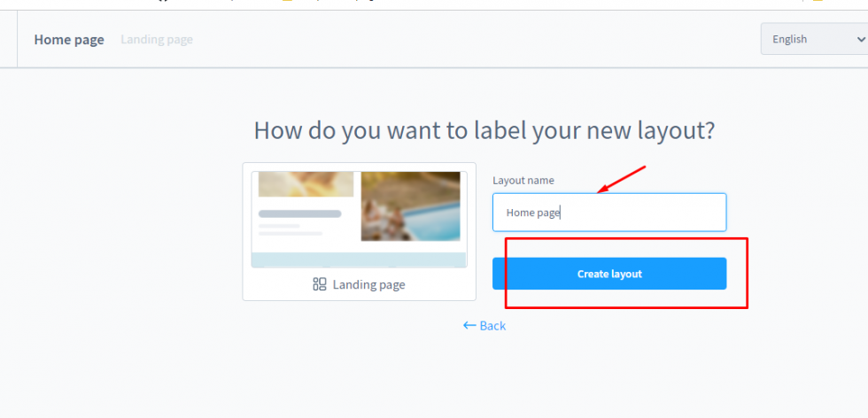Image resolution: width=868 pixels, height=418 pixels.
Task: Click the Landing page layout grid icon
Action: (320, 284)
